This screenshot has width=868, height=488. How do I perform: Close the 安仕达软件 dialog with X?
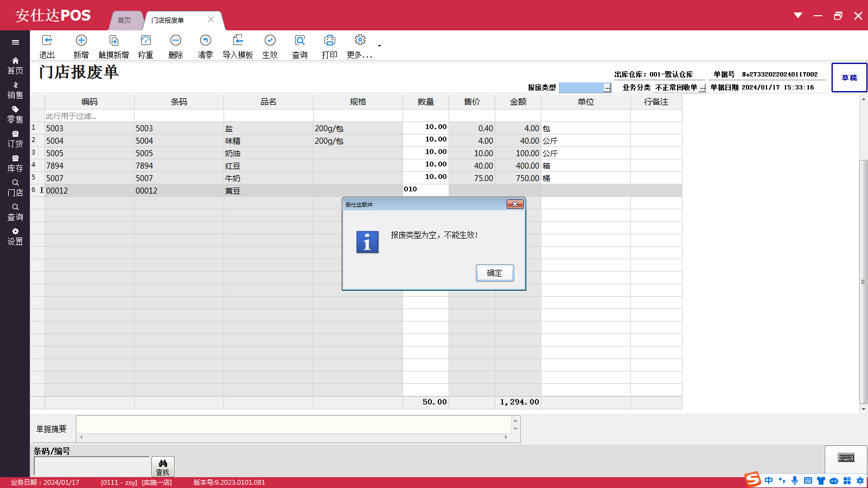click(515, 204)
